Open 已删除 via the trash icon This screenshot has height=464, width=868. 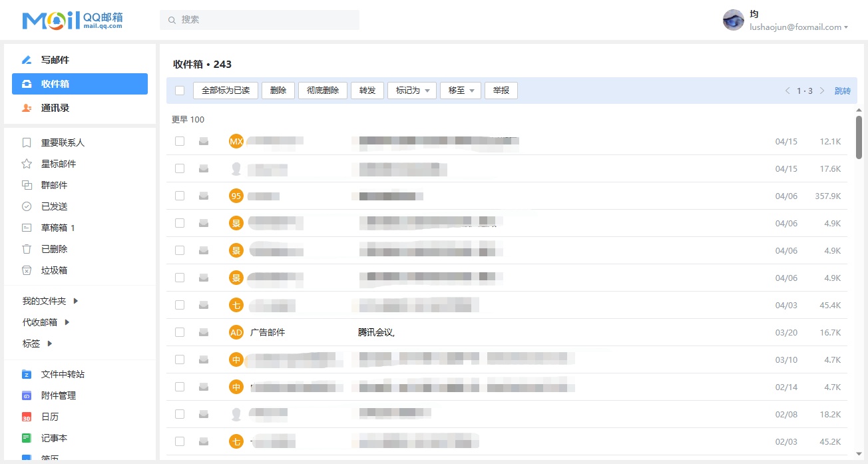pos(27,249)
